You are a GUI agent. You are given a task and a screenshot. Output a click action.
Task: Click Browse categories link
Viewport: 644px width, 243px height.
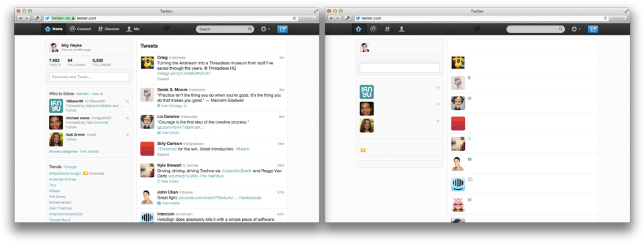[x=63, y=152]
